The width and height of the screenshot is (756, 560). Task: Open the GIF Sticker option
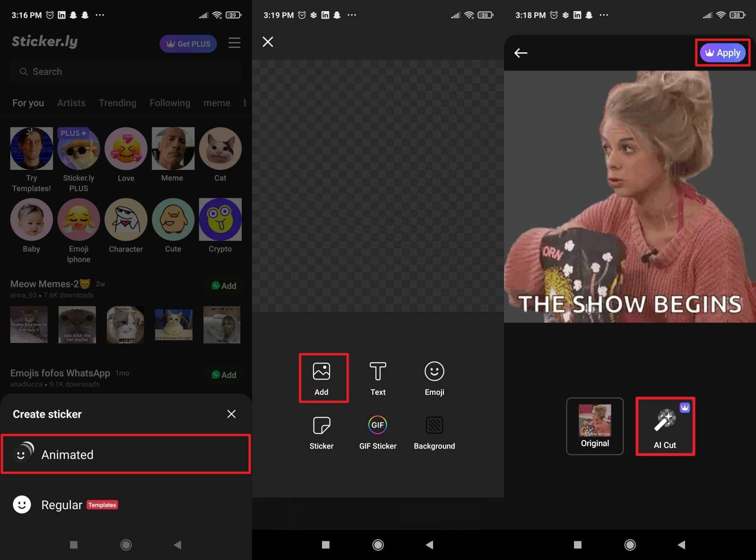[378, 426]
